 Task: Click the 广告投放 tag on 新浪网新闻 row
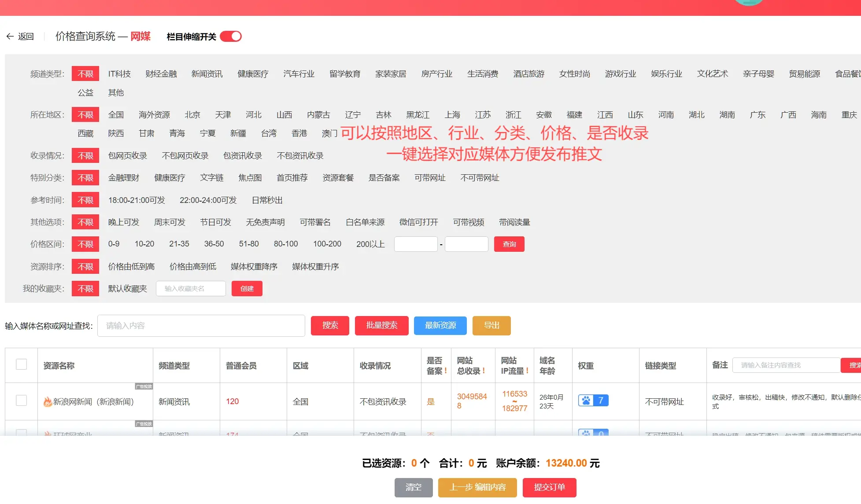pyautogui.click(x=144, y=386)
